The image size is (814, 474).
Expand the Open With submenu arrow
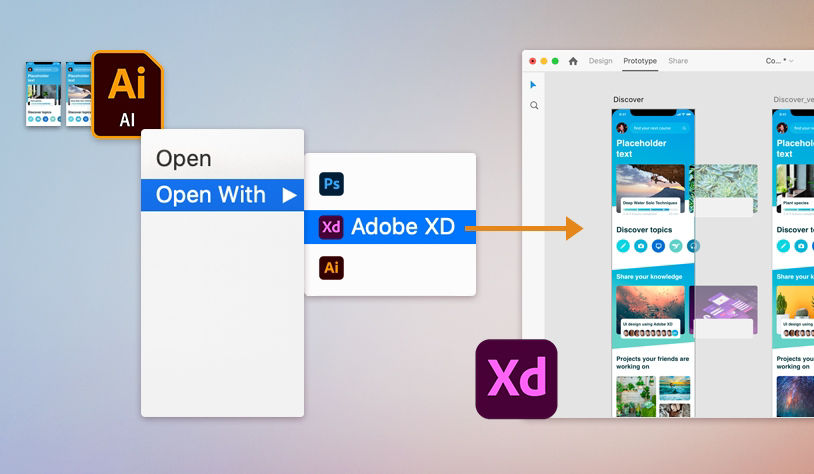pyautogui.click(x=289, y=195)
